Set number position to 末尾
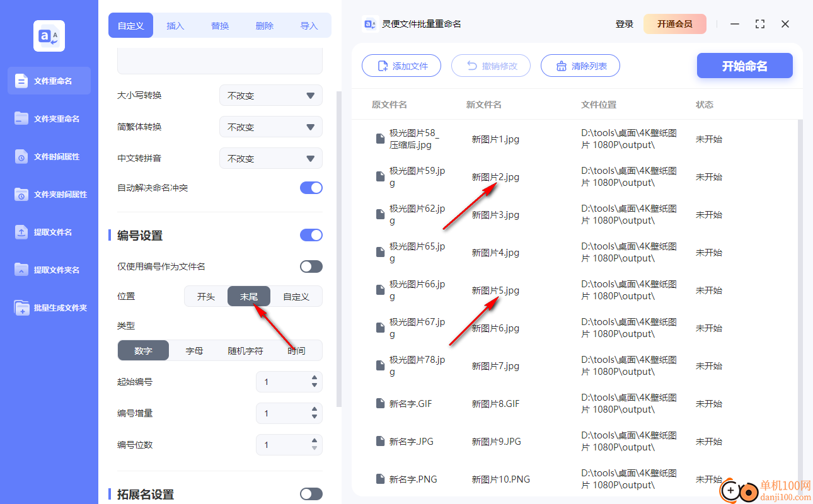This screenshot has height=504, width=813. click(249, 296)
